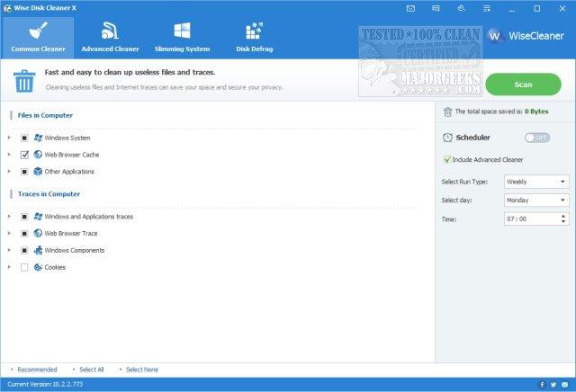
Task: Expand the Other Applications node
Action: click(9, 172)
